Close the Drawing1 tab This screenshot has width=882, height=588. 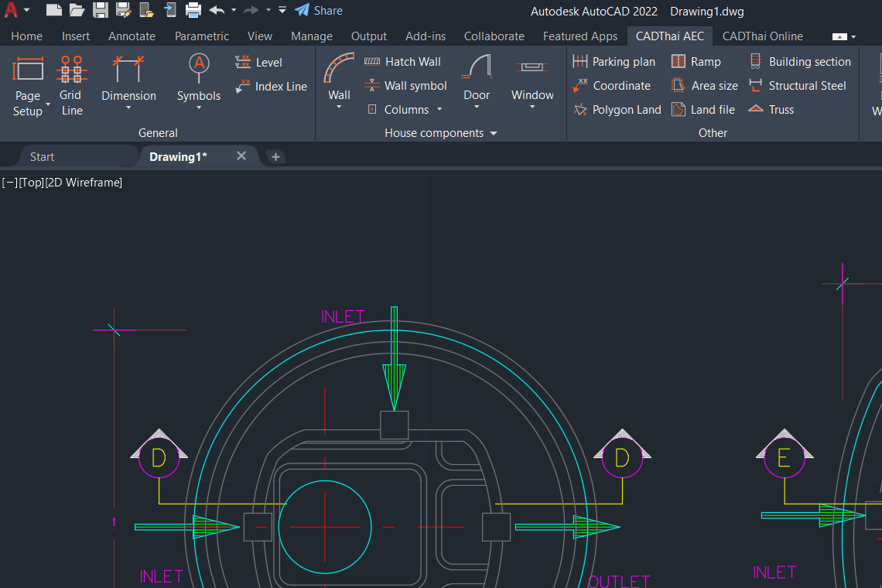tap(241, 156)
